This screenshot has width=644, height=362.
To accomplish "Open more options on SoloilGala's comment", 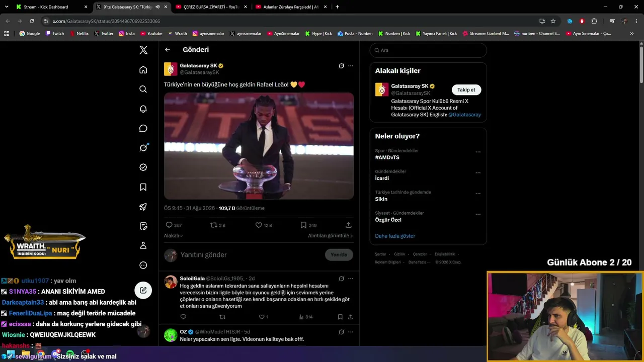I will (x=351, y=279).
